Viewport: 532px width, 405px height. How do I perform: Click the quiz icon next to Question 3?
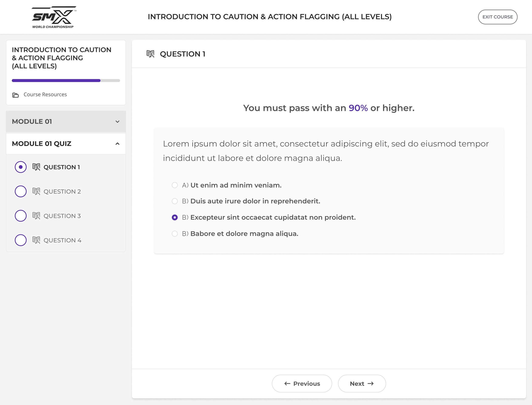coord(36,216)
